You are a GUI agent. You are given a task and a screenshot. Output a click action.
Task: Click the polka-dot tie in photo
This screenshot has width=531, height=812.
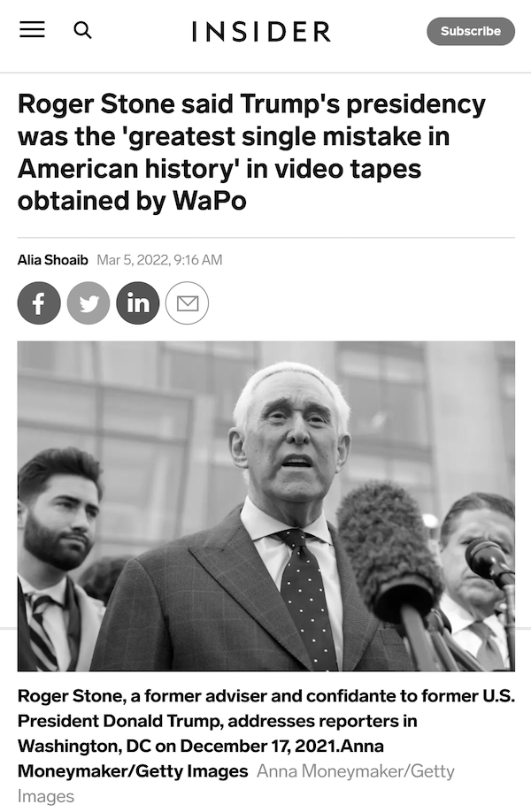pos(305,595)
